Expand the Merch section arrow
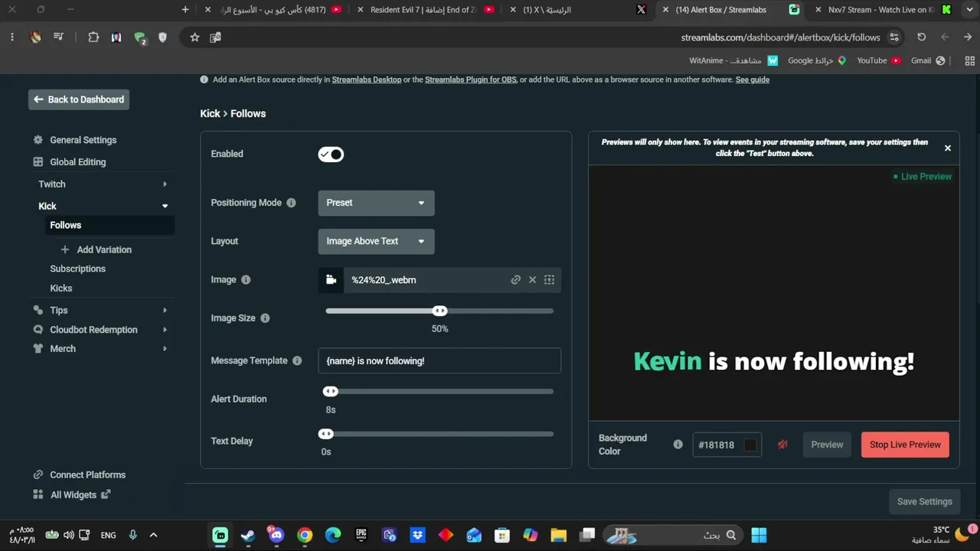 coord(165,348)
